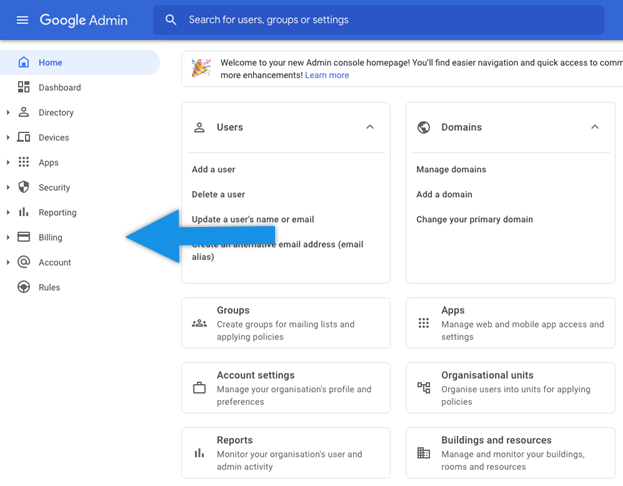Click Update a user's name or email
Screen dimensions: 623x486
click(x=253, y=219)
